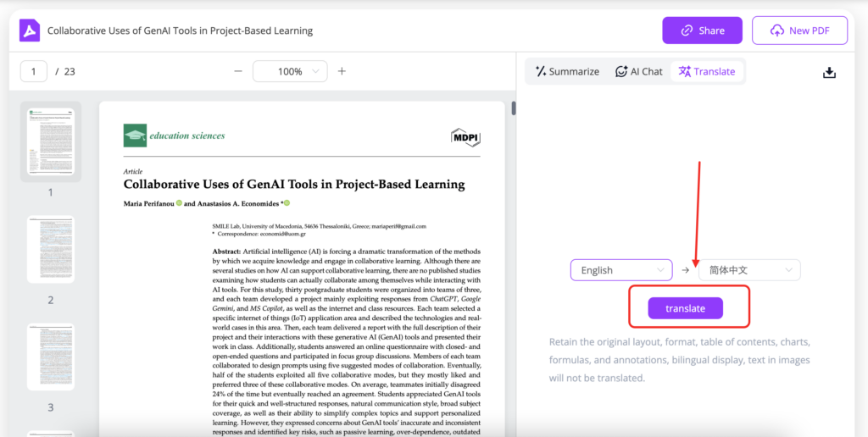
Task: Switch to the Summarize tab
Action: tap(565, 71)
